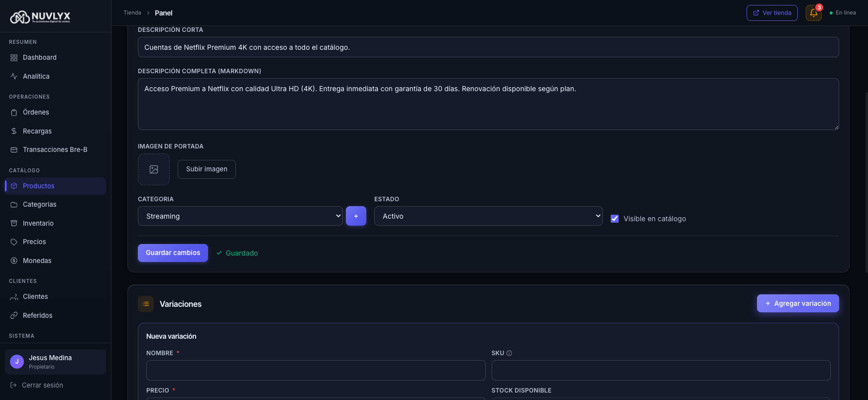Image resolution: width=868 pixels, height=400 pixels.
Task: Focus the SKU input field
Action: pos(661,371)
